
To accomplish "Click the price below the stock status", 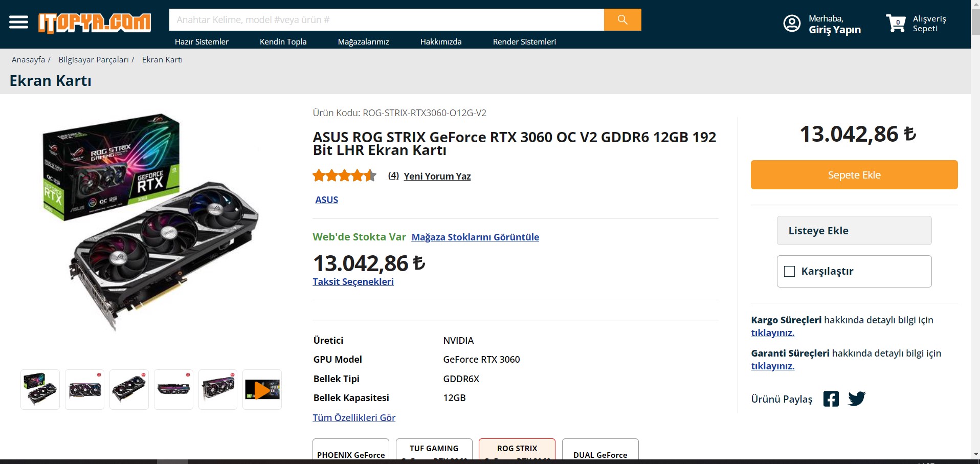I will pos(369,263).
